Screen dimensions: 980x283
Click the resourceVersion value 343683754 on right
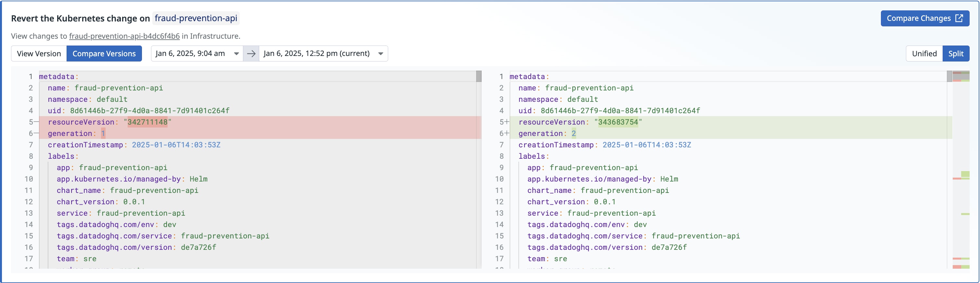[617, 122]
